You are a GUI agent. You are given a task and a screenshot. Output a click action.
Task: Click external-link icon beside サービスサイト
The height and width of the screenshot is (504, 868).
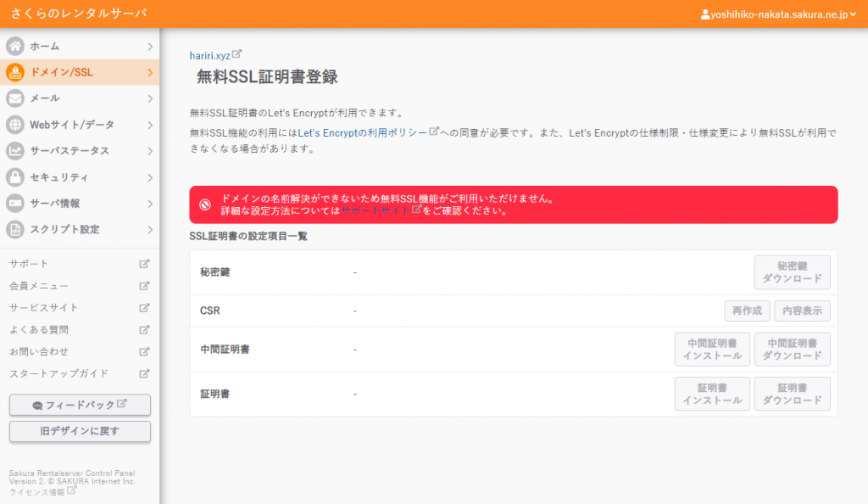coord(144,307)
